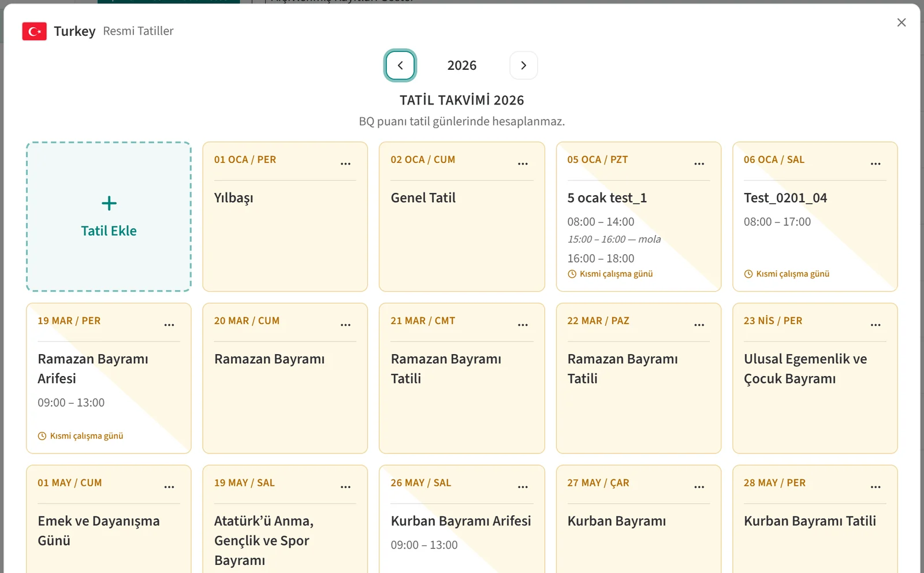Open options menu for 19 MAR Arifesi card
This screenshot has height=573, width=924.
169,325
